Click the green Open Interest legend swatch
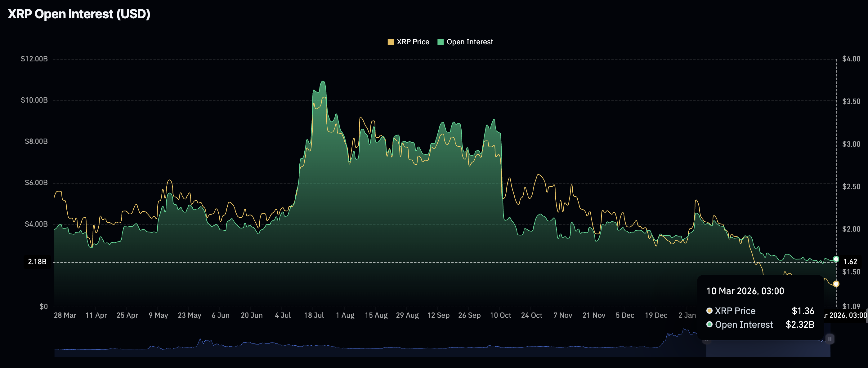868x368 pixels. [x=441, y=42]
